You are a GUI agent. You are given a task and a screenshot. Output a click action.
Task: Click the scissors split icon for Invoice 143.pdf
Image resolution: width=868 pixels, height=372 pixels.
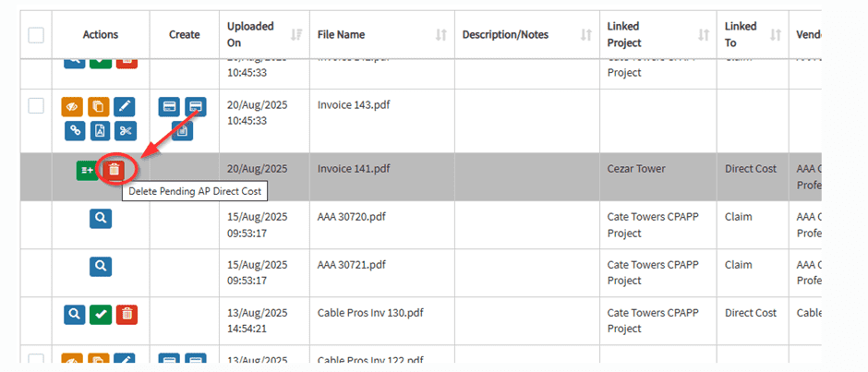126,130
